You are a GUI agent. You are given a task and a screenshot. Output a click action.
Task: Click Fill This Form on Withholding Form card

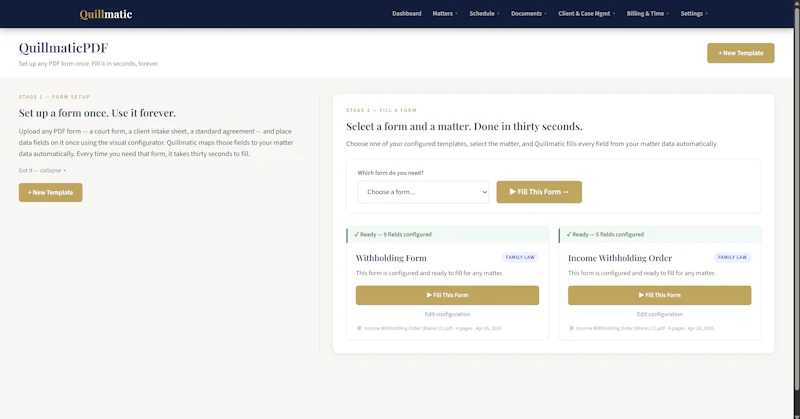(447, 295)
